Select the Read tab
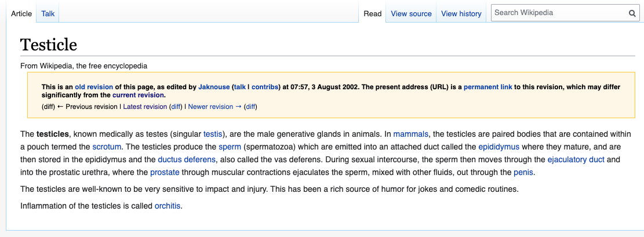This screenshot has width=644, height=237. 373,13
